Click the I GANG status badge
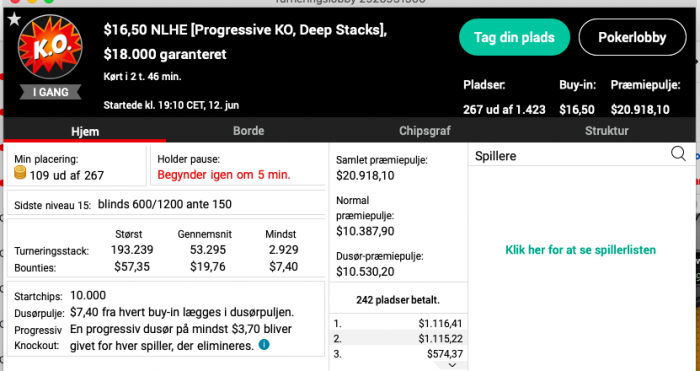Image resolution: width=700 pixels, height=371 pixels. [50, 92]
